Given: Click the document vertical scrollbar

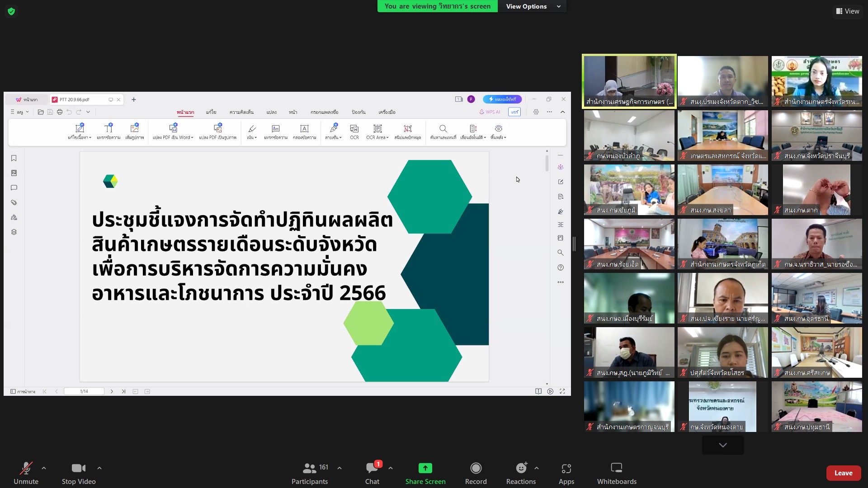Looking at the screenshot, I should 547,164.
